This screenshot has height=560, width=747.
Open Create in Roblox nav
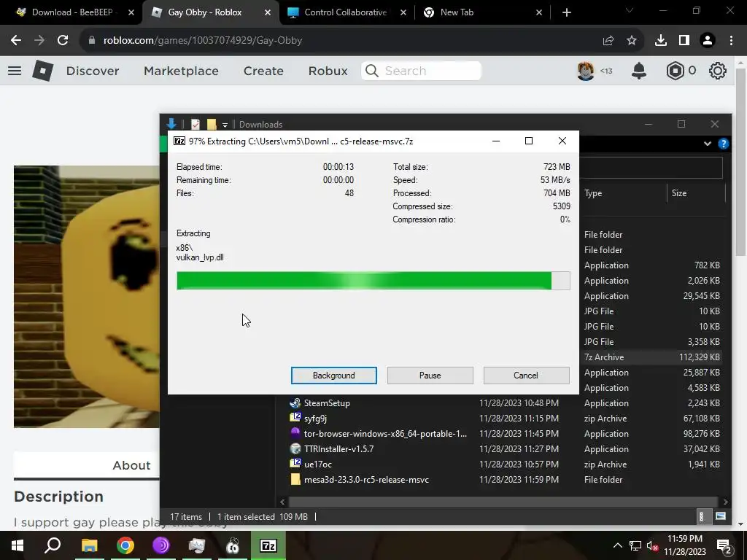pyautogui.click(x=263, y=71)
